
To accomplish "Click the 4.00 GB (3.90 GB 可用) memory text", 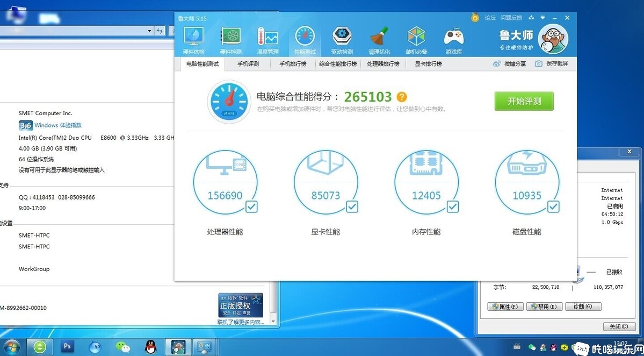I will pos(48,148).
